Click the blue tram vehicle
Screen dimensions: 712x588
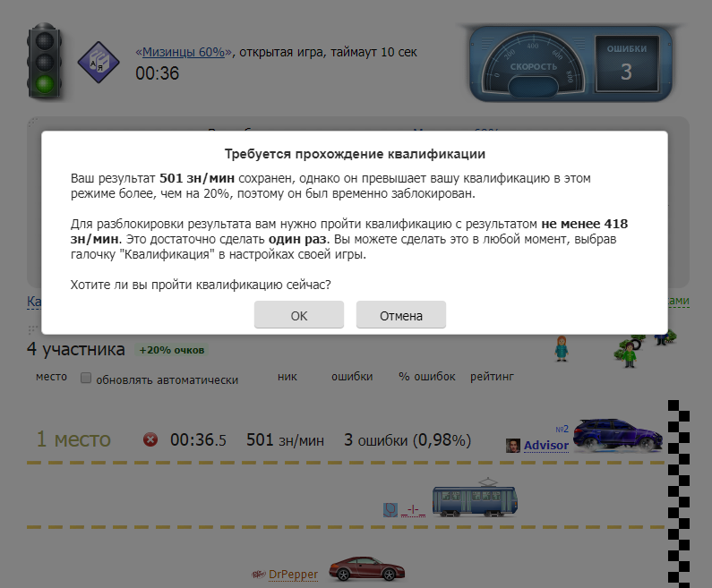point(475,498)
